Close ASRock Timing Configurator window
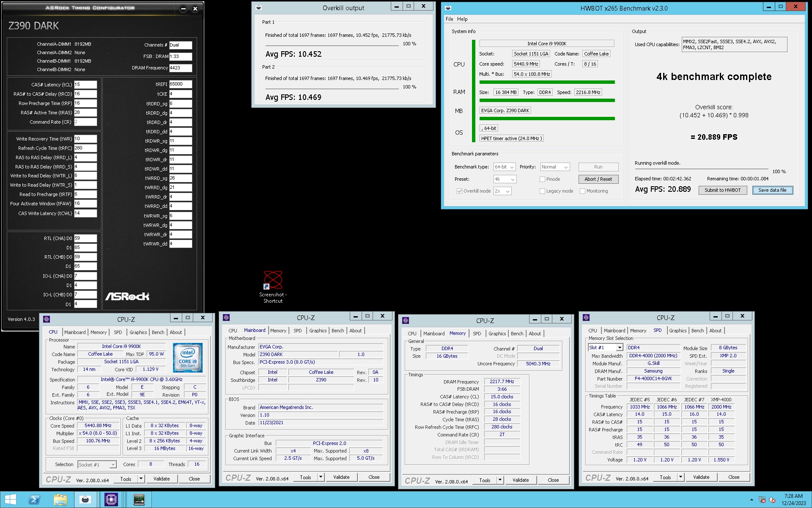 coord(195,8)
